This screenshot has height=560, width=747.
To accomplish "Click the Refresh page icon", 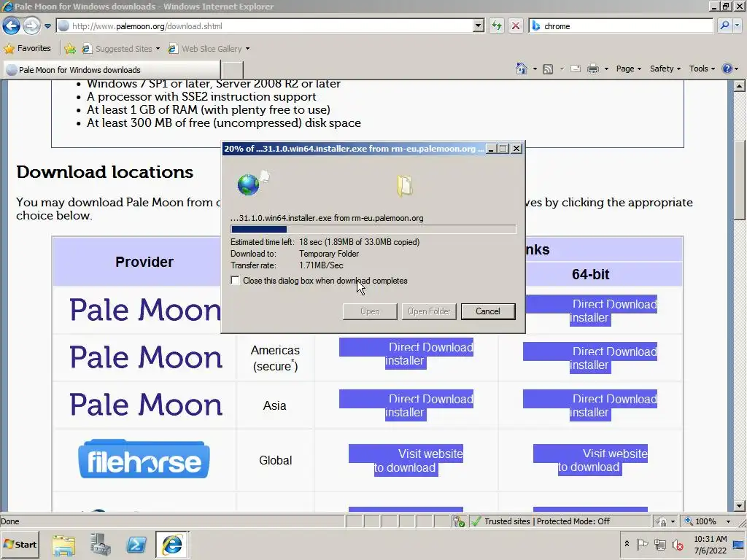I will click(496, 26).
